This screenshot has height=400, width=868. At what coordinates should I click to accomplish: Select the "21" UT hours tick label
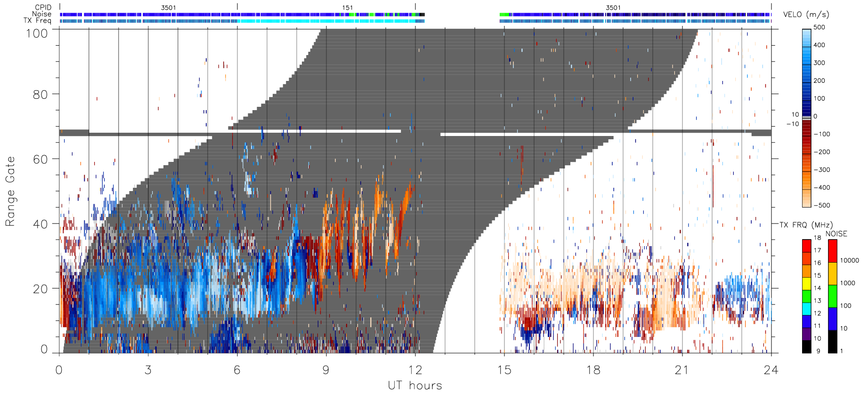(682, 370)
